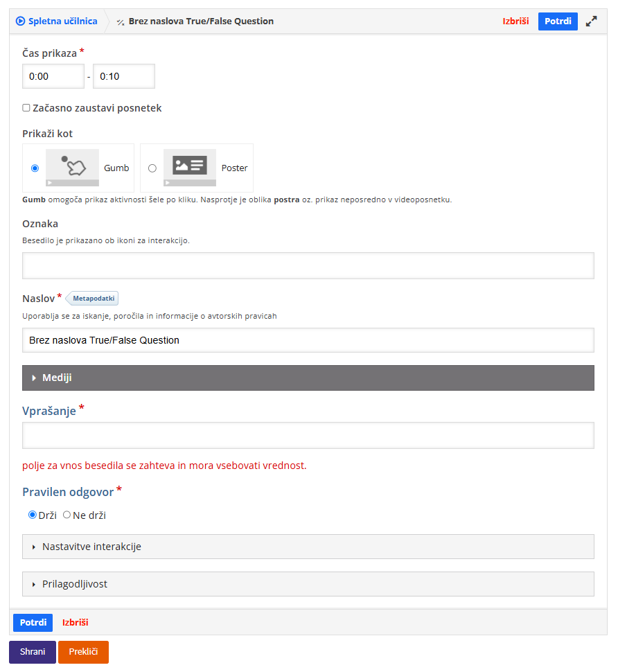Click the bottom Izbriši link
Image resolution: width=618 pixels, height=672 pixels.
[x=76, y=622]
